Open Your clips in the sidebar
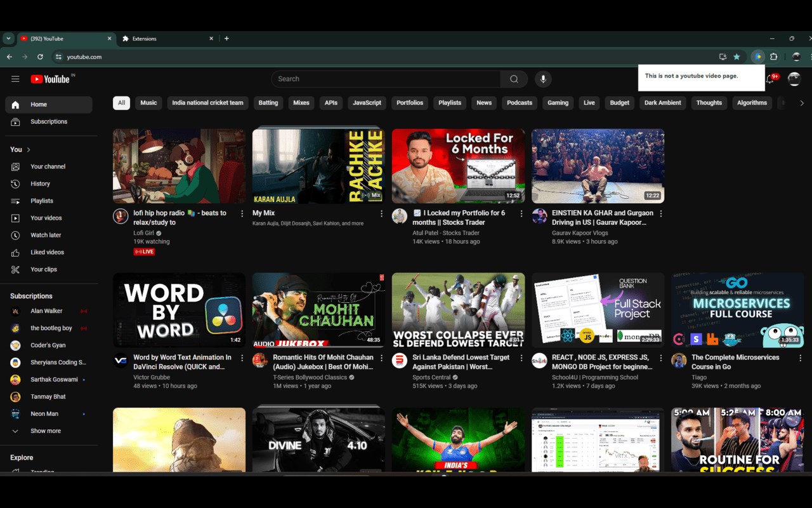The height and width of the screenshot is (508, 812). [49, 269]
